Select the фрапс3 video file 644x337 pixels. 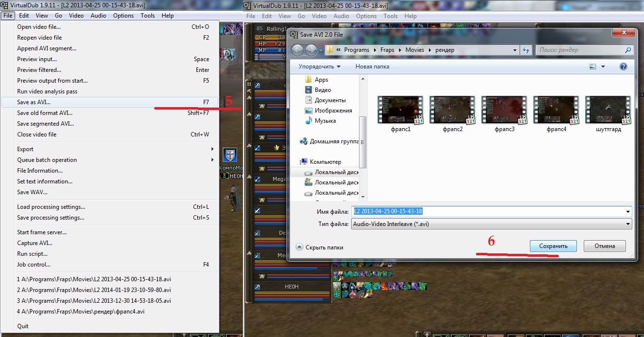click(x=504, y=114)
